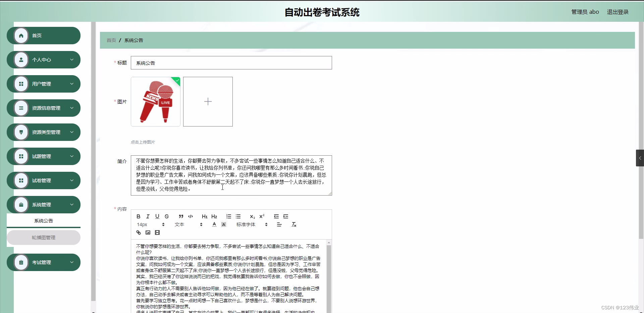
Task: Click the plus box to upload an image
Action: tap(208, 101)
